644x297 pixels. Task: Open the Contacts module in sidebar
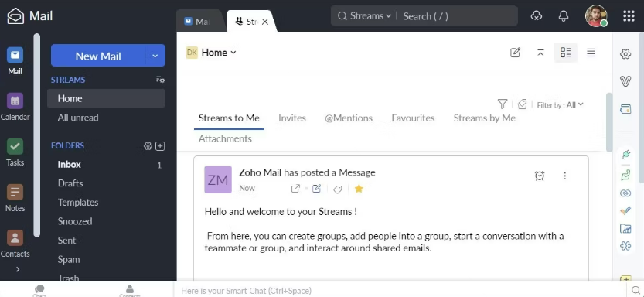pos(15,243)
